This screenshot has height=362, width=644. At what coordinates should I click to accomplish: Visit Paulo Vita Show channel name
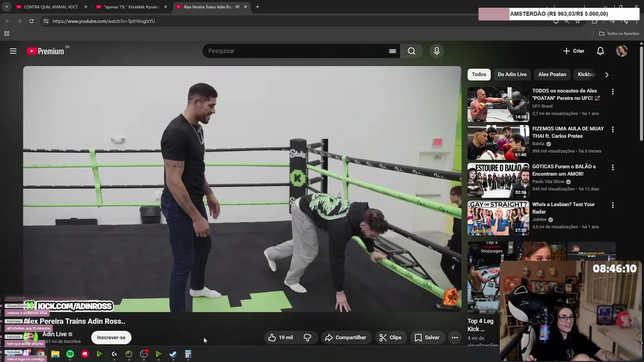pyautogui.click(x=548, y=182)
